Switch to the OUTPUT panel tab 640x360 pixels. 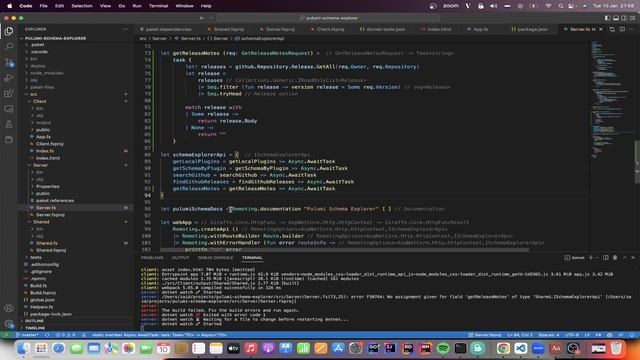[180, 258]
